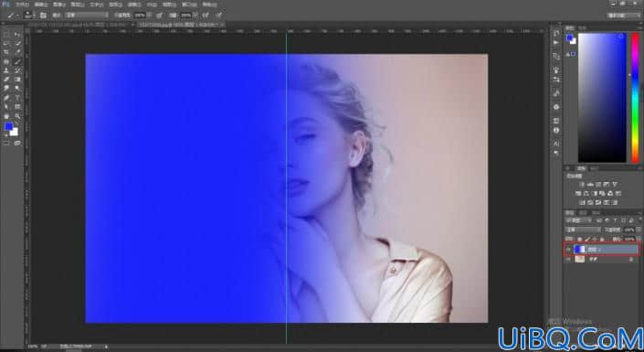Image resolution: width=644 pixels, height=352 pixels.
Task: Click the blue foreground color in toolbox
Action: 8,126
